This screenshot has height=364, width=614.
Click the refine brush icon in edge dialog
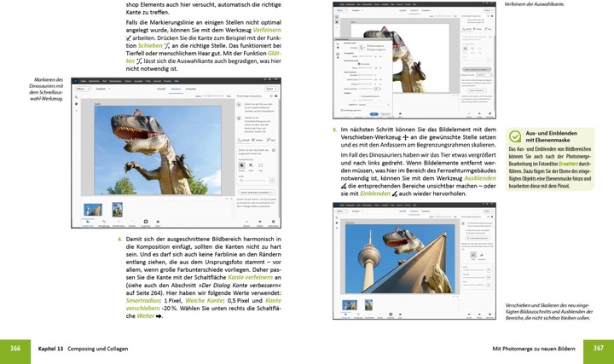click(x=338, y=54)
